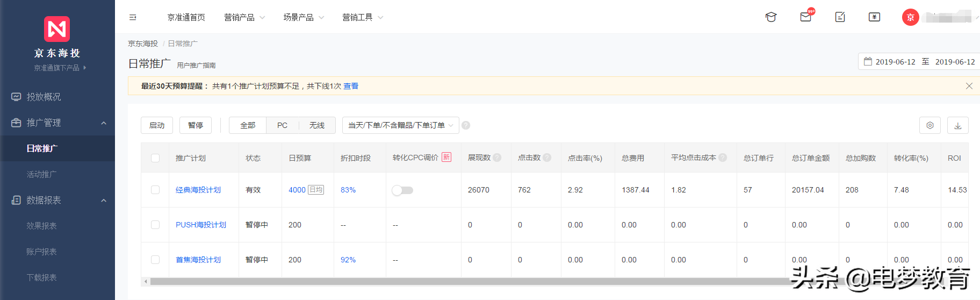Screen dimensions: 980x300
Task: Click the 查看 link in budget reminder
Action: (x=351, y=86)
